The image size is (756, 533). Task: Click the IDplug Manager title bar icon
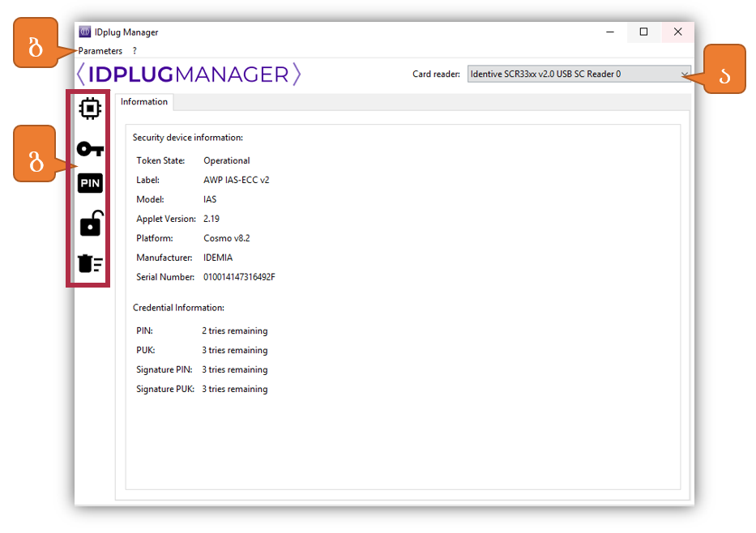pos(85,32)
